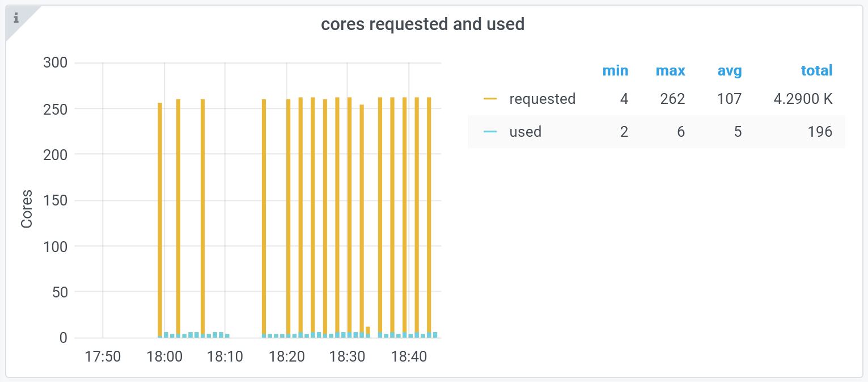Click the requested total value 4.2900 K

803,99
